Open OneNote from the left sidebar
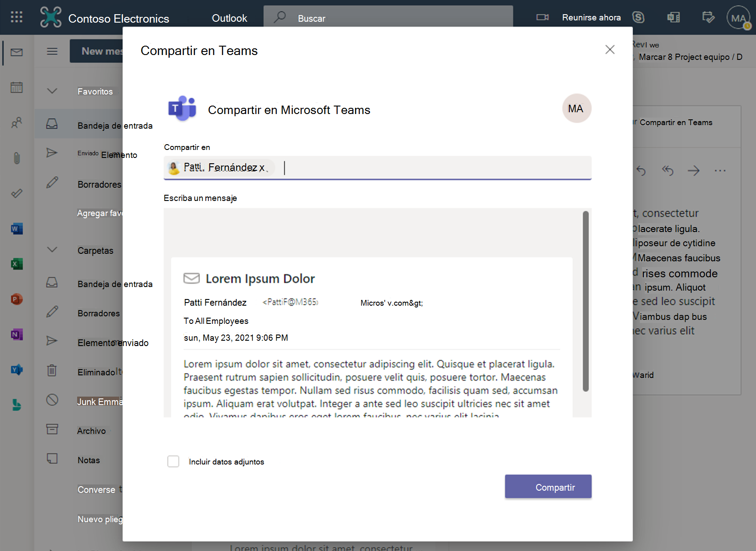This screenshot has width=756, height=551. click(x=16, y=334)
